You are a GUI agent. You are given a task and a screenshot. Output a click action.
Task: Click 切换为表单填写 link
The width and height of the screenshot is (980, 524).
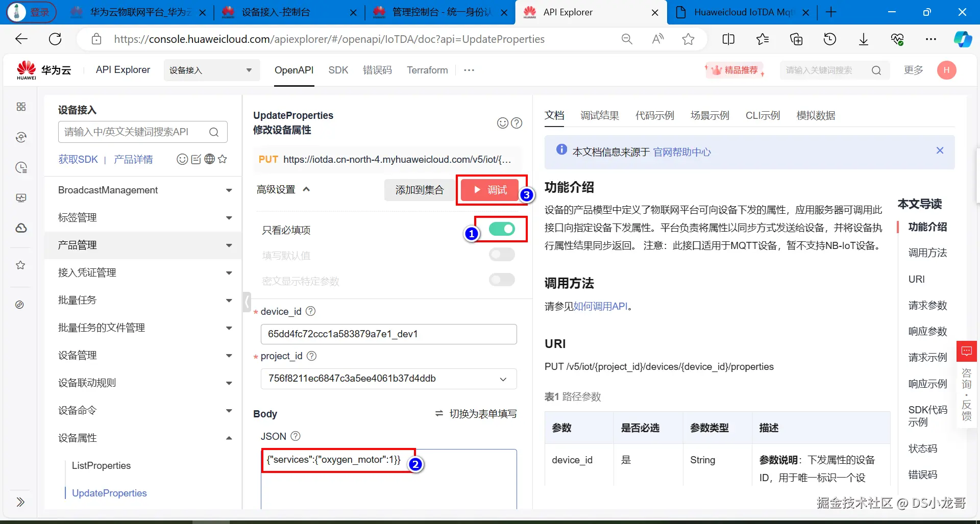[476, 414]
